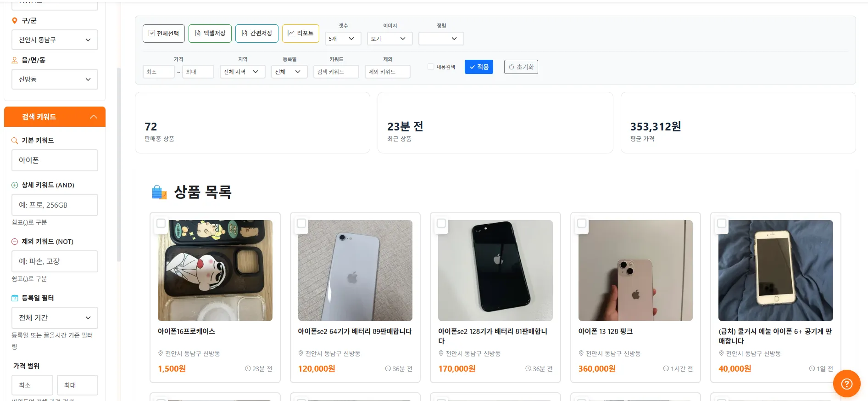This screenshot has width=868, height=401.
Task: Click the plus icon beside 상세 키워드 (AND)
Action: (15, 185)
